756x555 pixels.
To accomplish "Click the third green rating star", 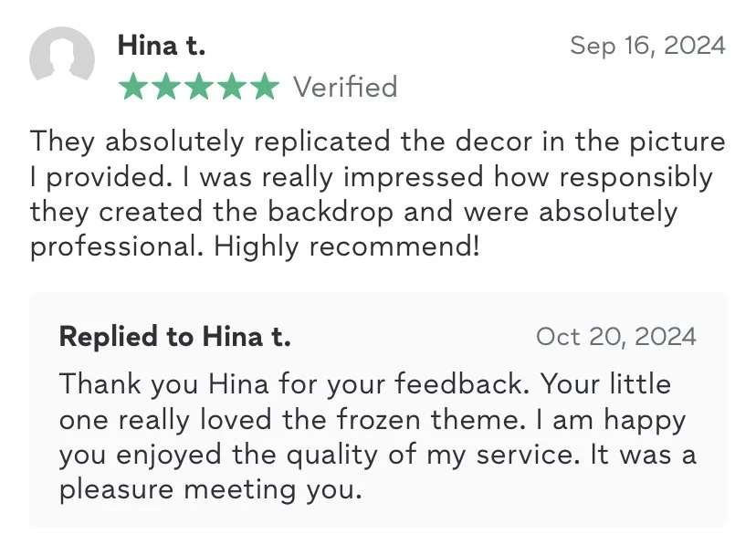I will 199,87.
